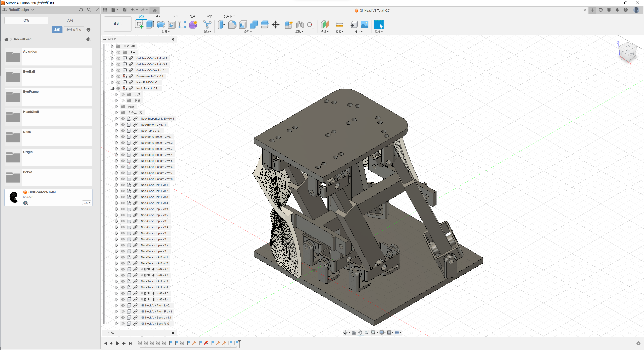644x350 pixels.
Task: Expand NeckSupporkLink-80 v10:1 node
Action: 117,119
